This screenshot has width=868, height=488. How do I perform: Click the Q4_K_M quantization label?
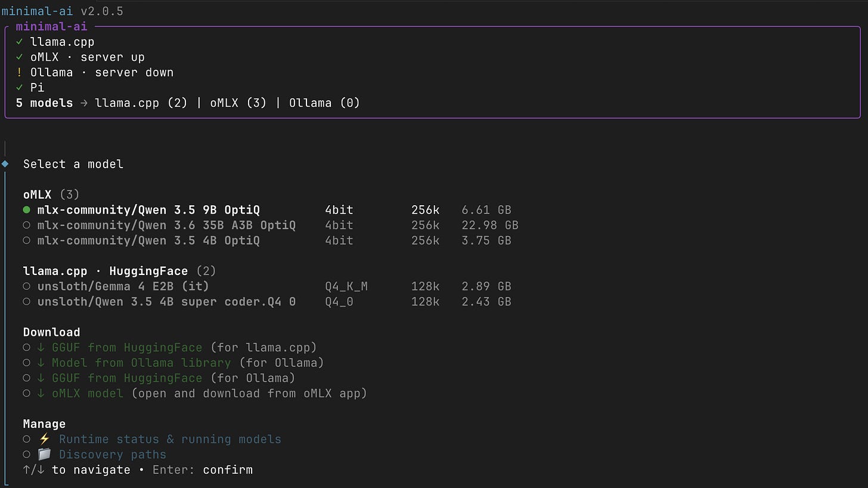(346, 286)
